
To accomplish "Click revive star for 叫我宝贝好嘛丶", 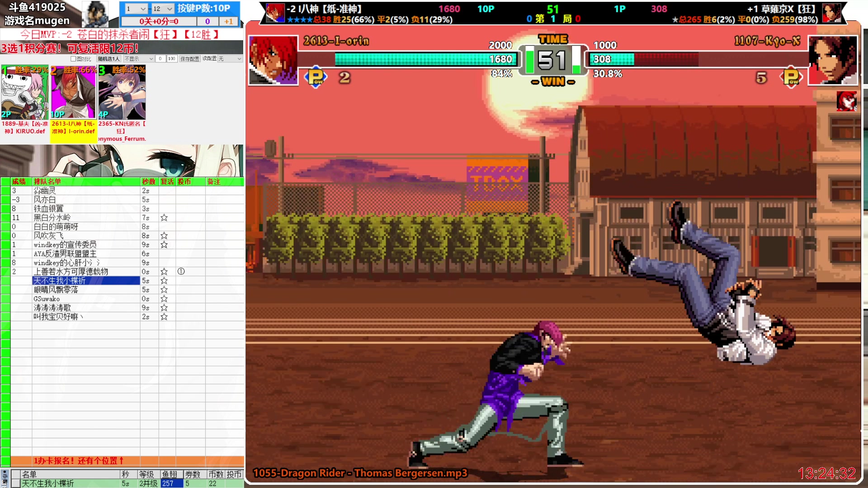I will coord(164,317).
